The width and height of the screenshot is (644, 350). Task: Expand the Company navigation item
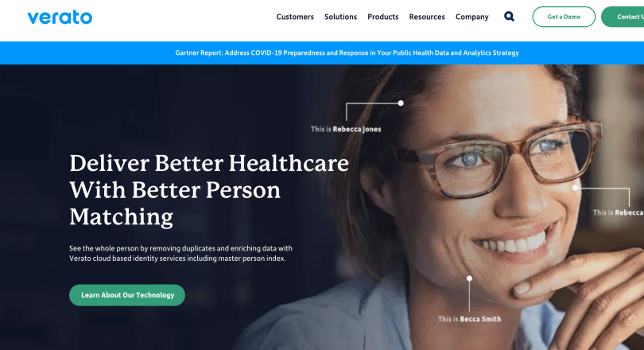pos(472,17)
